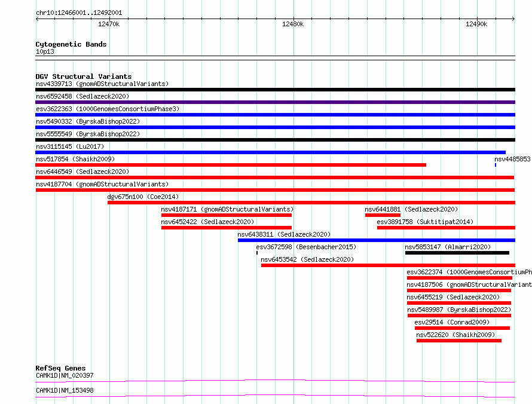This screenshot has height=404, width=532.
Task: Select the CAMK1D NM_153498 gene label
Action: click(x=65, y=390)
